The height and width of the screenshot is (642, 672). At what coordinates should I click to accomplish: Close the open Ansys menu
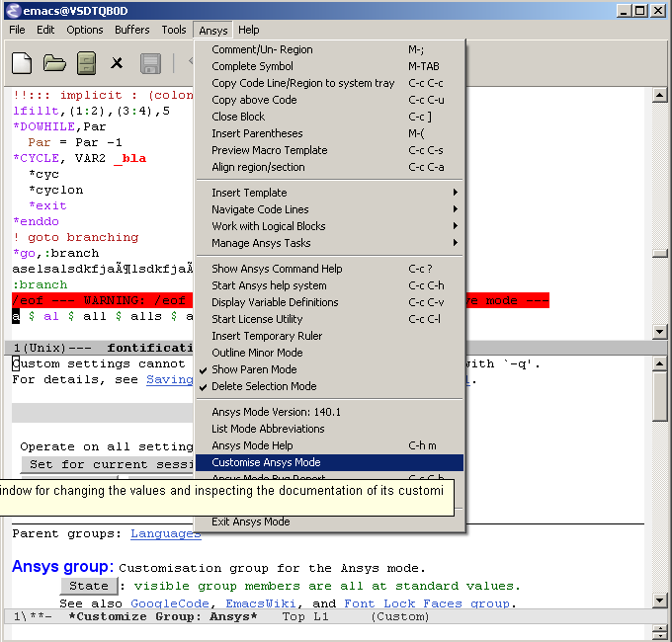pos(213,30)
